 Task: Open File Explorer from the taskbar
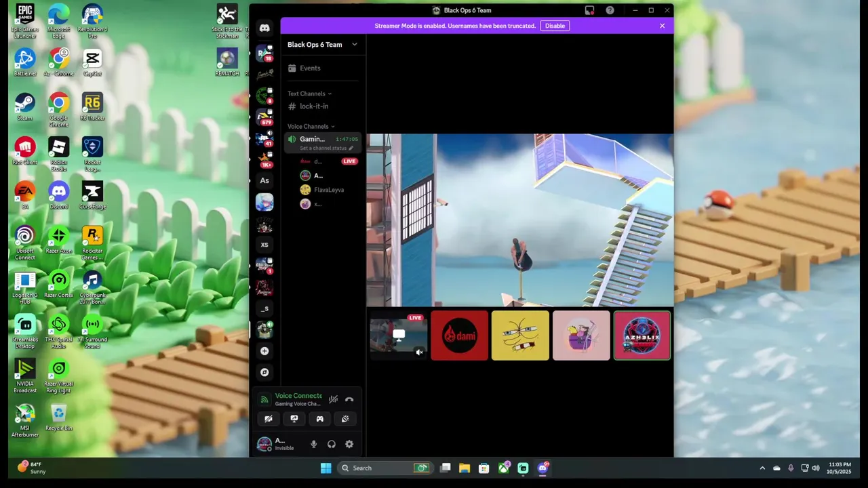(x=465, y=468)
